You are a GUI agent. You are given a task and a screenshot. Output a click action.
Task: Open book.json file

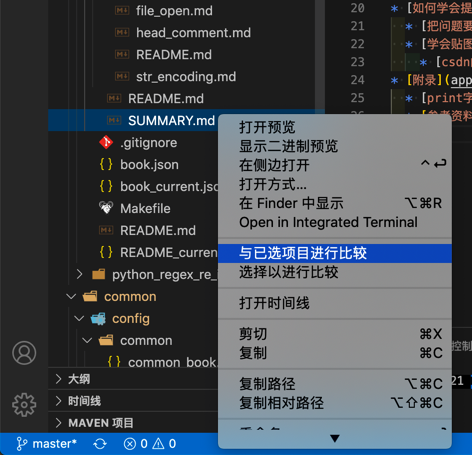pos(149,164)
